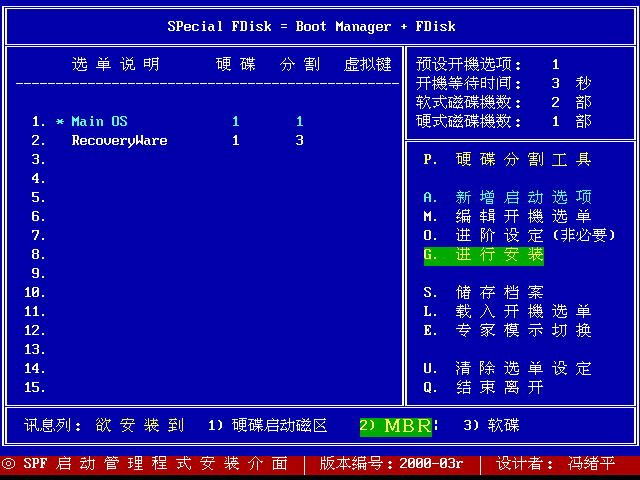The width and height of the screenshot is (640, 480).
Task: Click Main OS partition value 1
Action: pyautogui.click(x=300, y=121)
